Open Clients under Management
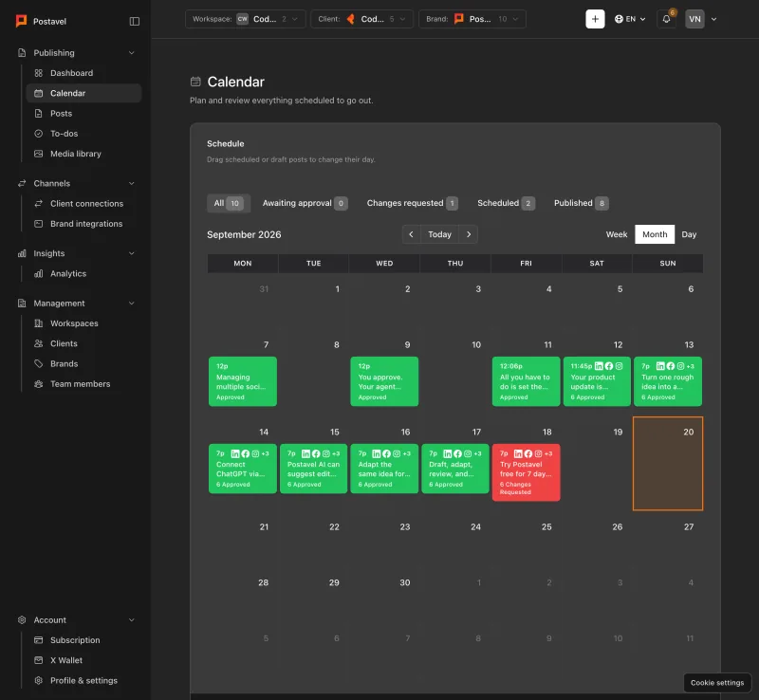The image size is (759, 700). (83, 343)
